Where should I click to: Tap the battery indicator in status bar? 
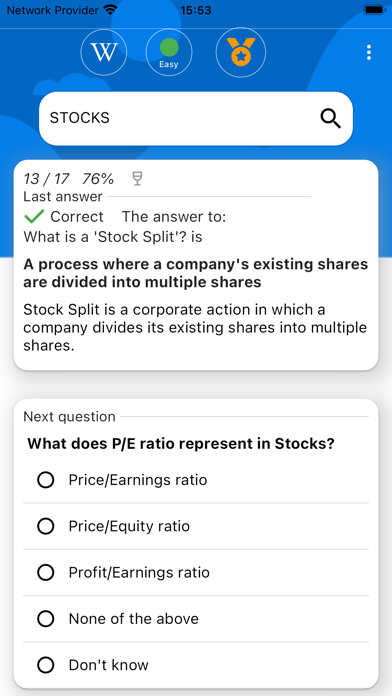point(374,10)
